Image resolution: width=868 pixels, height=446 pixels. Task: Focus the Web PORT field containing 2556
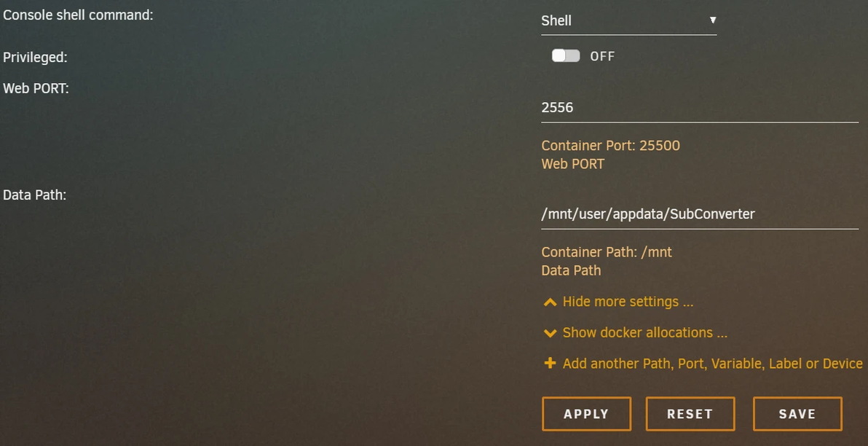pos(699,108)
